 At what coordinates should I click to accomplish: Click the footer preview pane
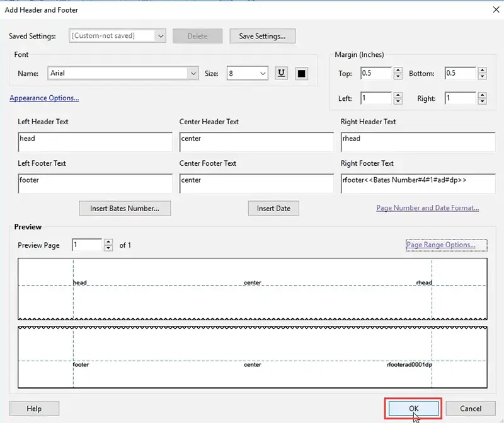[x=253, y=357]
